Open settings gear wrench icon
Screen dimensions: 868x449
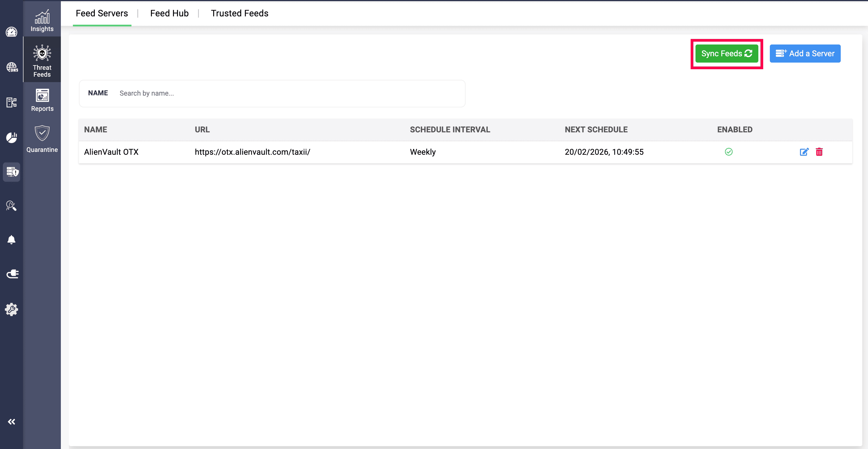[x=11, y=309]
